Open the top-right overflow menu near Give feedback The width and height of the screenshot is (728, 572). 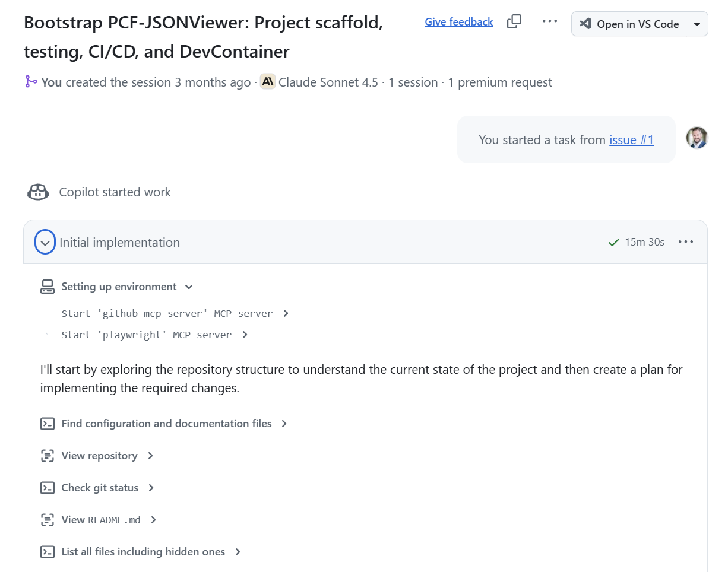[549, 21]
